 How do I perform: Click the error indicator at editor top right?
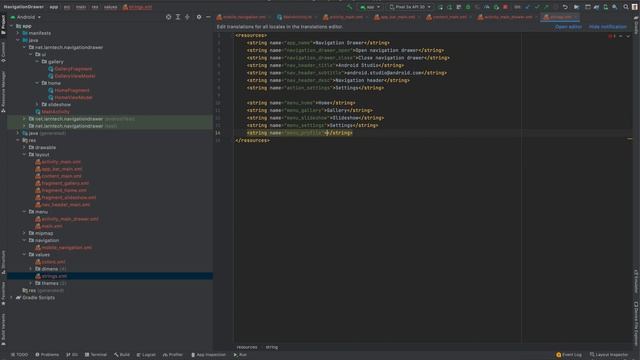point(611,36)
